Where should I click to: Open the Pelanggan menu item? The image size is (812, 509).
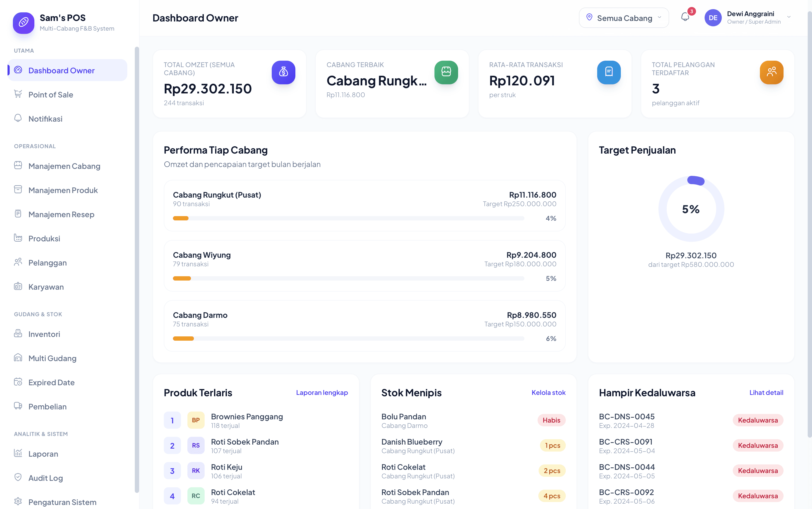(67, 263)
